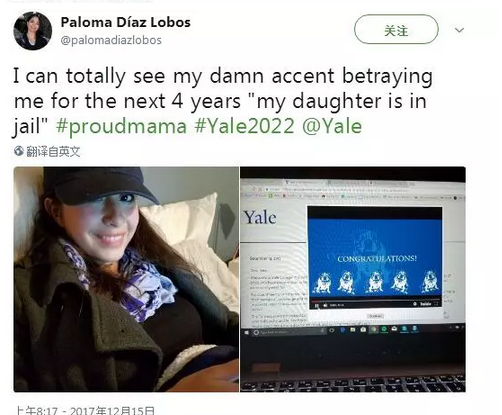Image resolution: width=502 pixels, height=415 pixels.
Task: Mute using the video's volume icon
Action: pyautogui.click(x=325, y=305)
